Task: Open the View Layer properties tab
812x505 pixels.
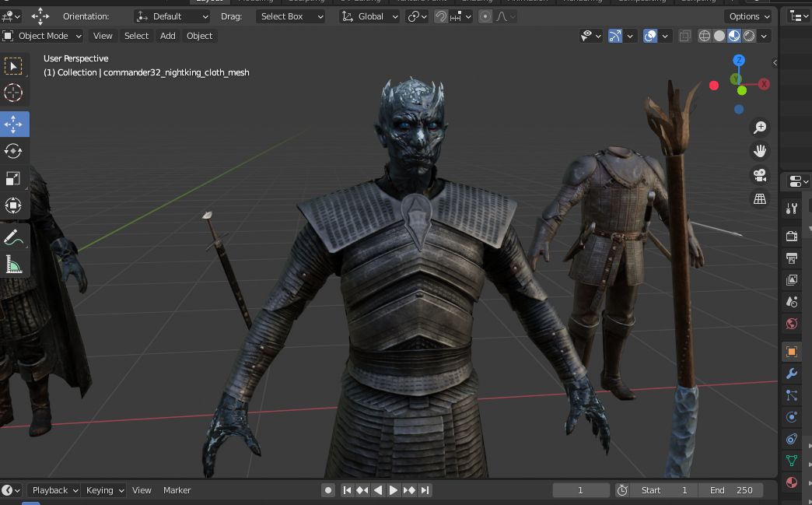Action: [792, 279]
